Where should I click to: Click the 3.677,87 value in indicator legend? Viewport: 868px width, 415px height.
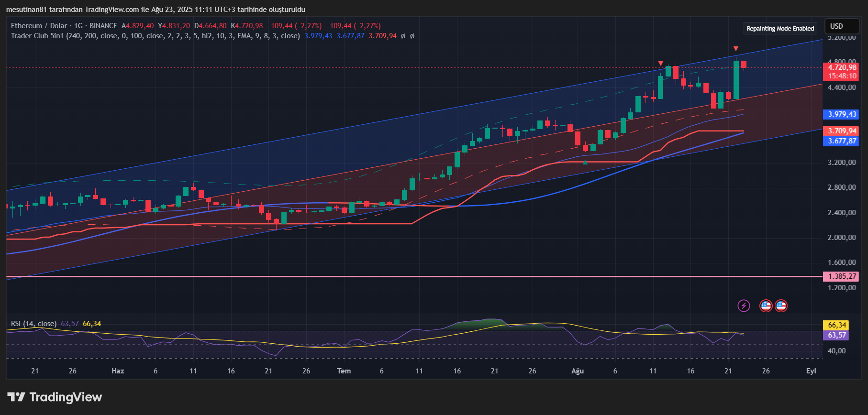[351, 36]
